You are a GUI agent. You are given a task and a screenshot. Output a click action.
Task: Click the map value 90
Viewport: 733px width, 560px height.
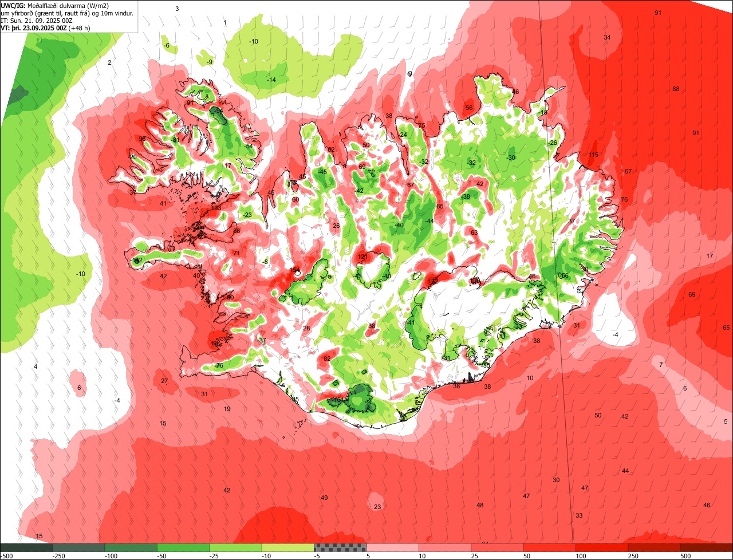coord(230,298)
